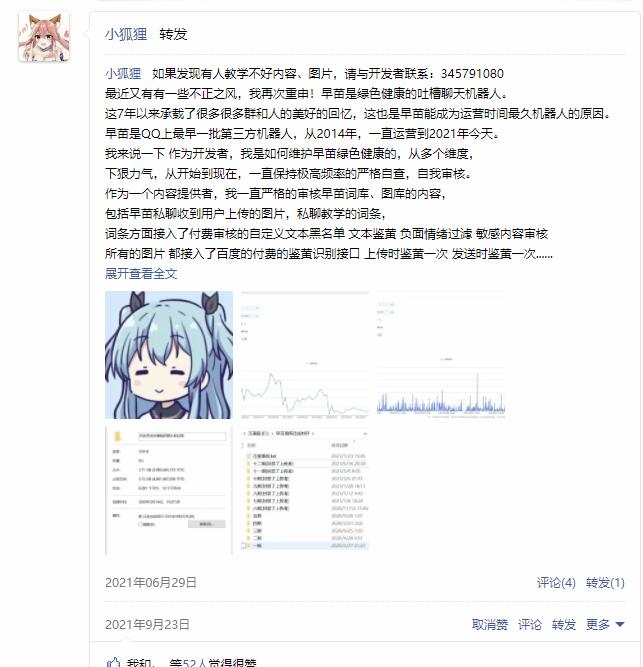Expand the full text via 展开查看全文

coord(141,273)
